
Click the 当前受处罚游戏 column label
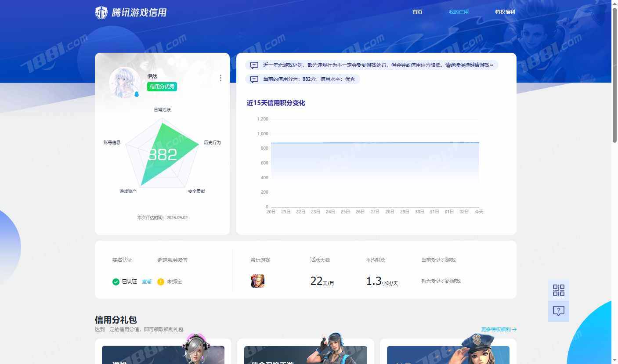coord(438,260)
